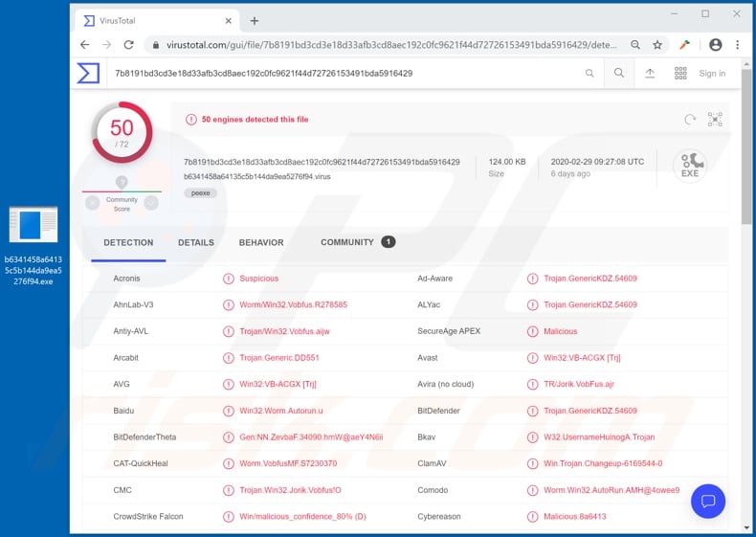Image resolution: width=756 pixels, height=537 pixels.
Task: Click small search icon inside hash field
Action: pos(589,74)
